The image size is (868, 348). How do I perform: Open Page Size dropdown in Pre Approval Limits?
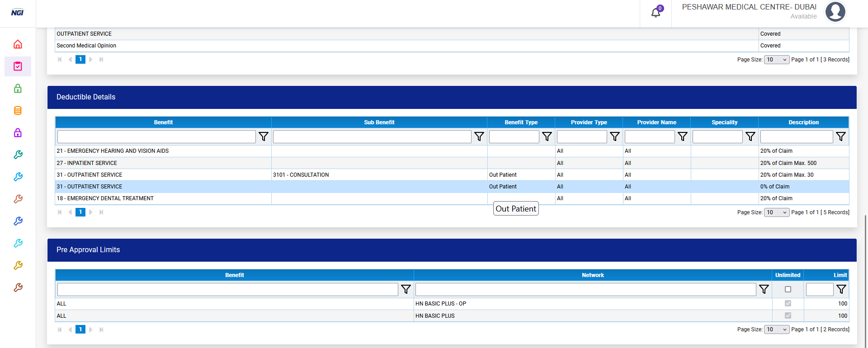pos(776,329)
